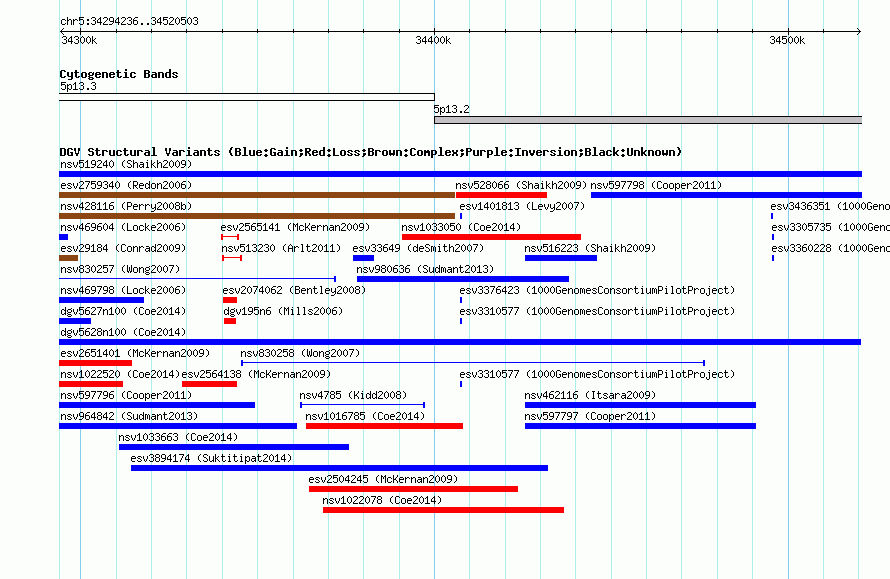The height and width of the screenshot is (579, 890).
Task: Select esv2504245 (McKernan2009) label
Action: coord(383,479)
